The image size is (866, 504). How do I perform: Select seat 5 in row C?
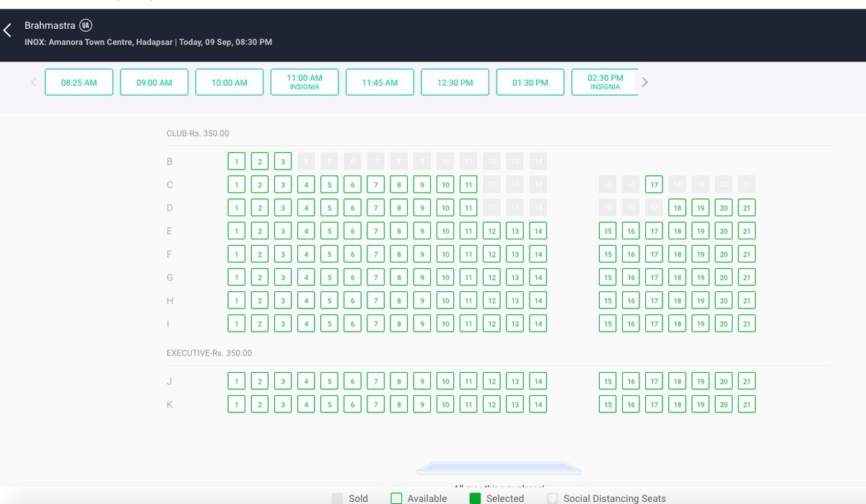click(x=329, y=185)
